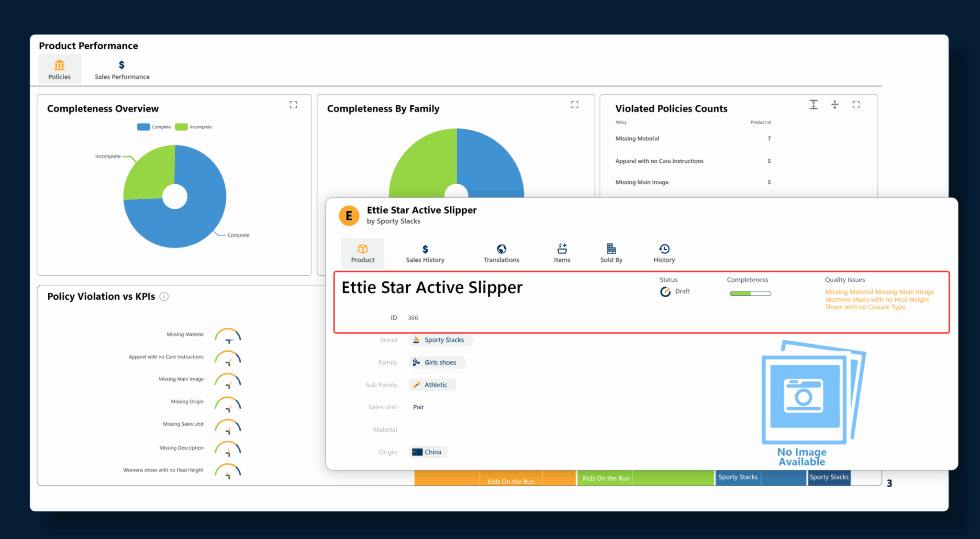This screenshot has height=539, width=980.
Task: Select the Athletic sub family chip
Action: pos(431,384)
